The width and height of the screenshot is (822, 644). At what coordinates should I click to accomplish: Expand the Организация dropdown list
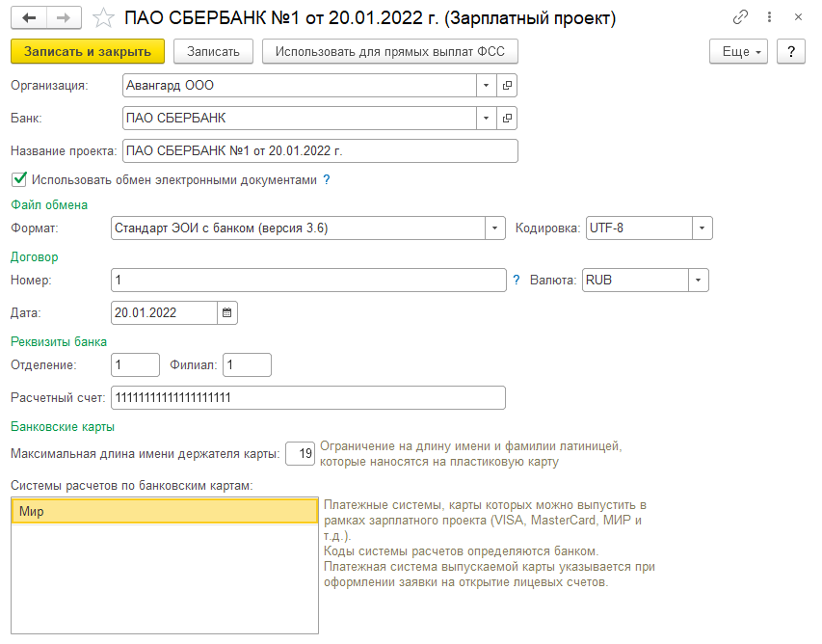tap(487, 86)
